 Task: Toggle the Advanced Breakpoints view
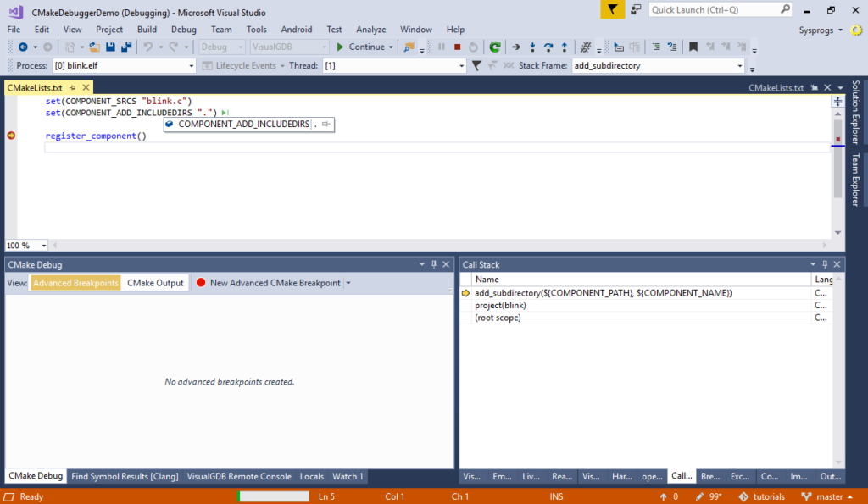coord(75,283)
